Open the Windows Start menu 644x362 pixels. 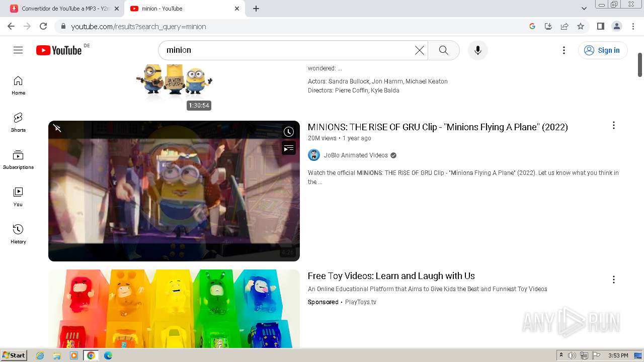14,355
